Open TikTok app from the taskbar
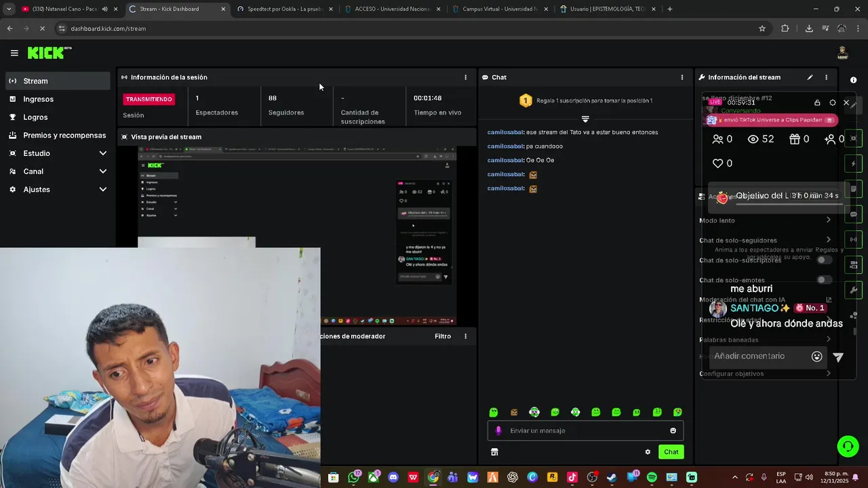 572,477
